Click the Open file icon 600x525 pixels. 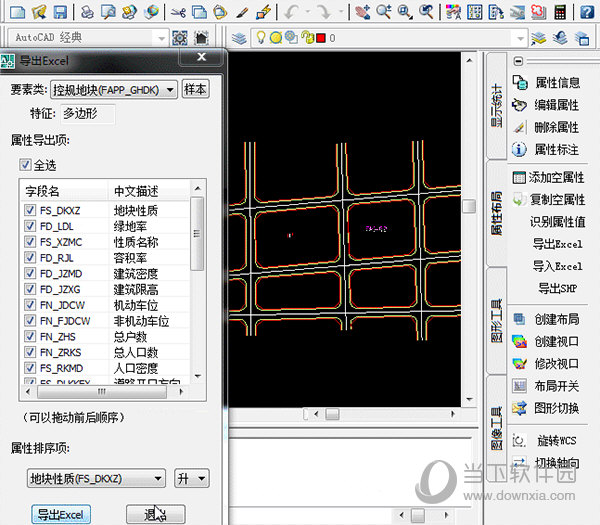(39, 12)
